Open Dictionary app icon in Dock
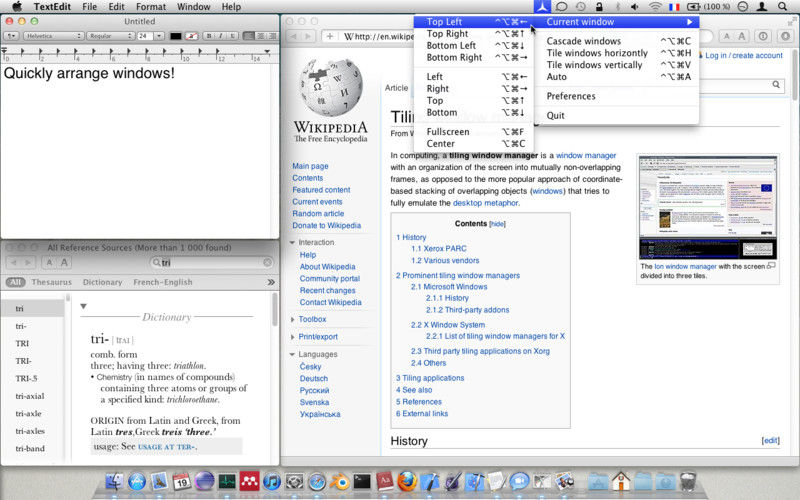Viewport: 800px width, 500px height. point(385,481)
